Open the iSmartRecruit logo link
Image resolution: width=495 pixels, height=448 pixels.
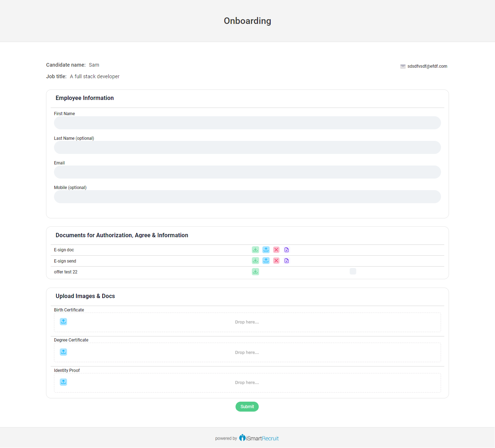[259, 438]
